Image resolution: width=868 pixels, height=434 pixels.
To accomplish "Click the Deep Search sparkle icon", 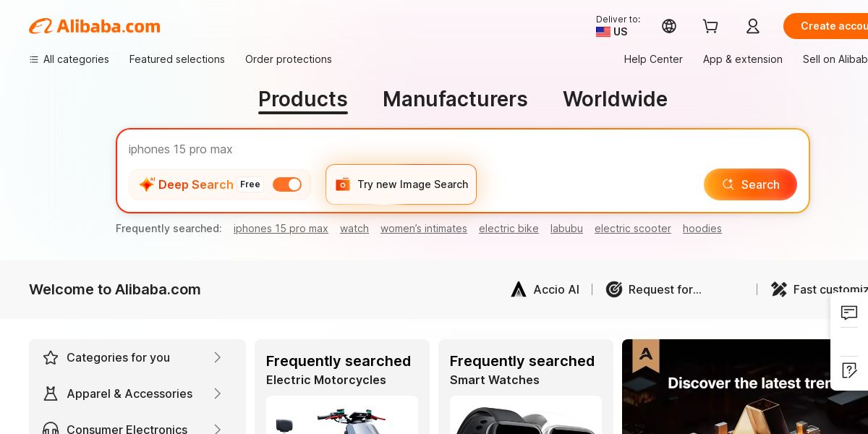I will tap(147, 184).
